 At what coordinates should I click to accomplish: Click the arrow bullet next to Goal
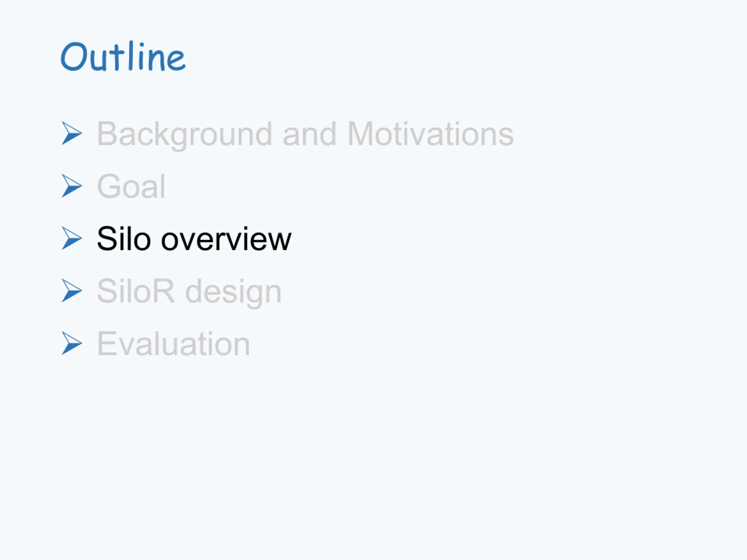coord(71,186)
